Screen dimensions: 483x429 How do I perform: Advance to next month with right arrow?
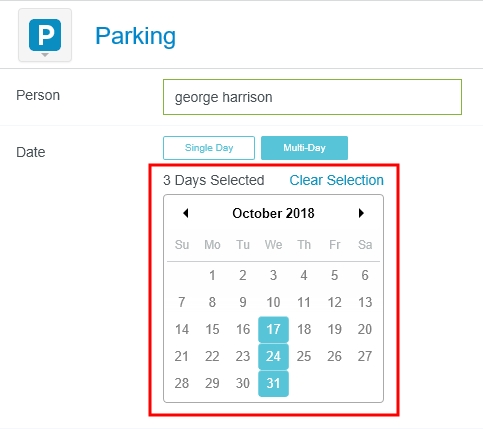(361, 213)
